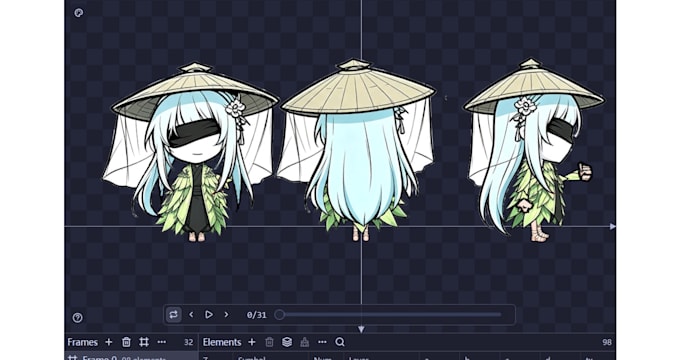Click the Symbol column header
This screenshot has width=680, height=360.
click(x=252, y=358)
